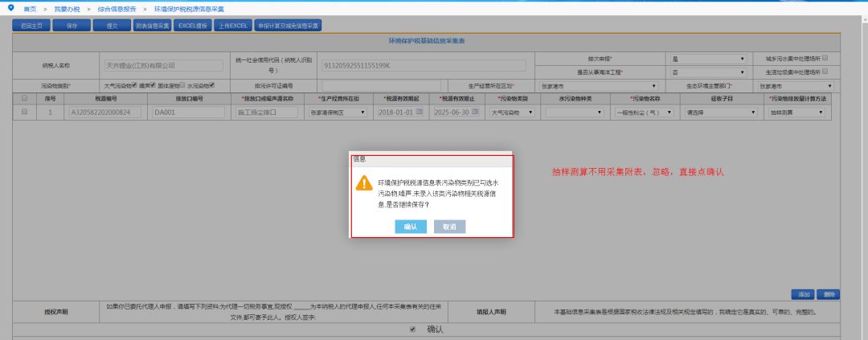Go to 首页 in breadcrumb
The height and width of the screenshot is (340, 868).
click(x=30, y=10)
